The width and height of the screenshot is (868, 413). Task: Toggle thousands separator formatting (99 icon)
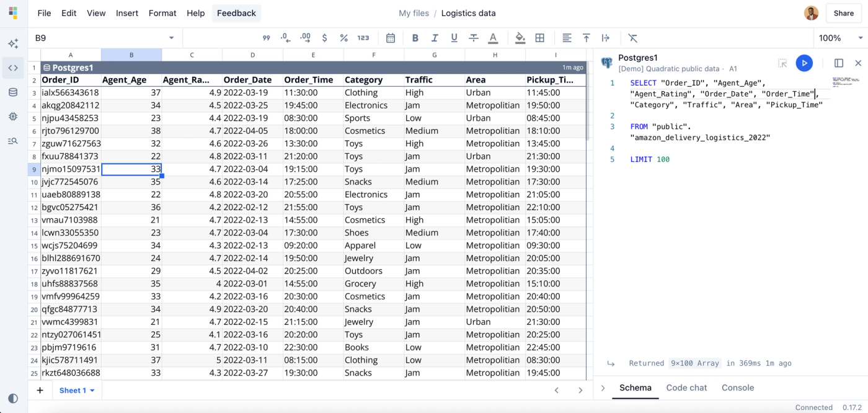click(267, 38)
